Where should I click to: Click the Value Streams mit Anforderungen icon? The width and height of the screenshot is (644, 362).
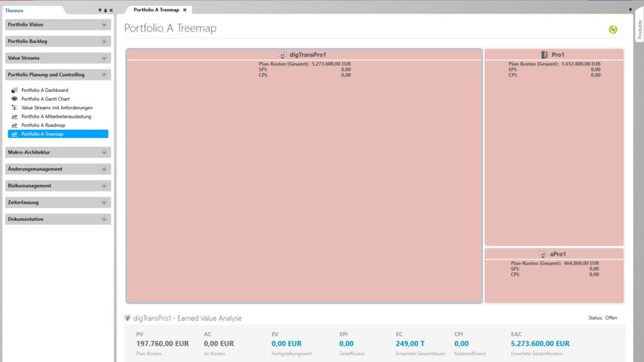[x=14, y=108]
